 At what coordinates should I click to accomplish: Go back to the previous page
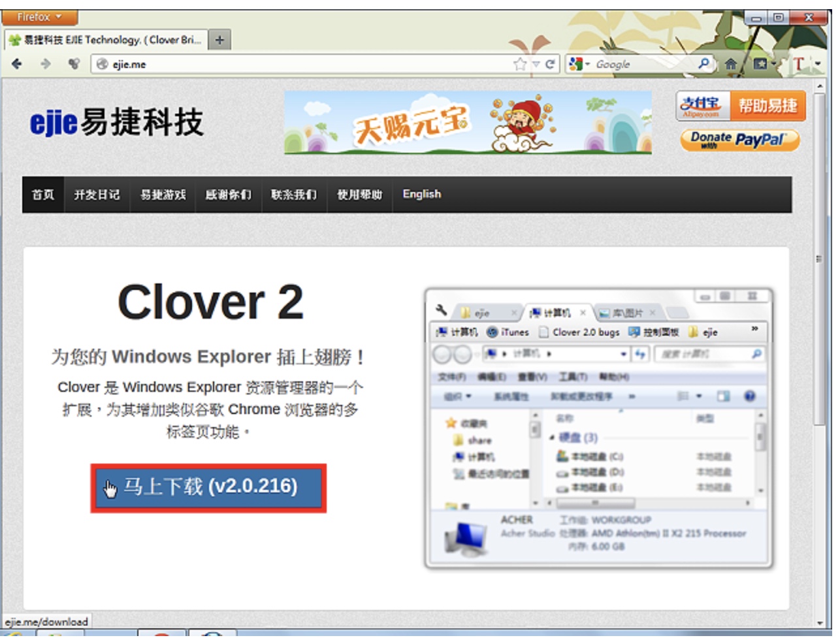18,64
